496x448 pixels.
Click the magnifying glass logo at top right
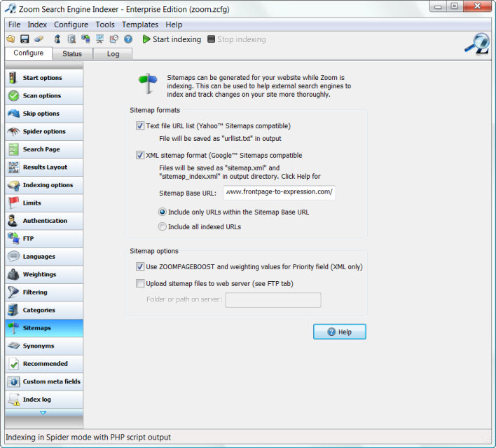coord(477,44)
